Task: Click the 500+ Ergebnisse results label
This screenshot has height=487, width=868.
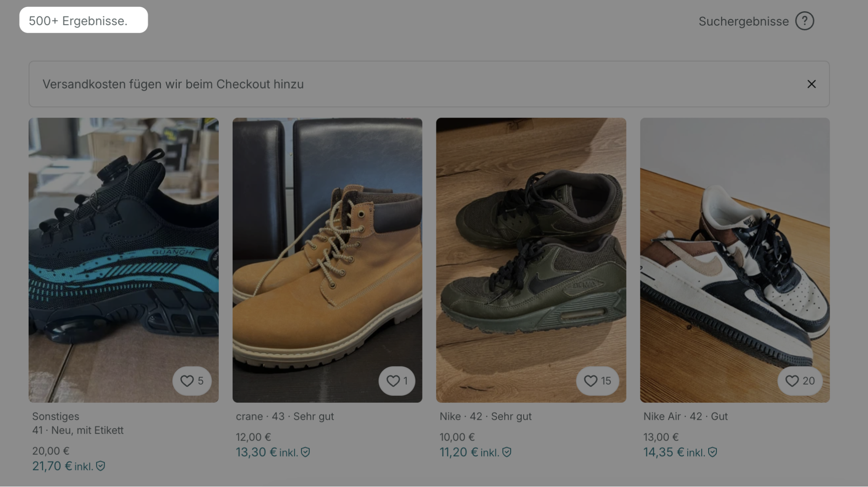Action: 78,20
